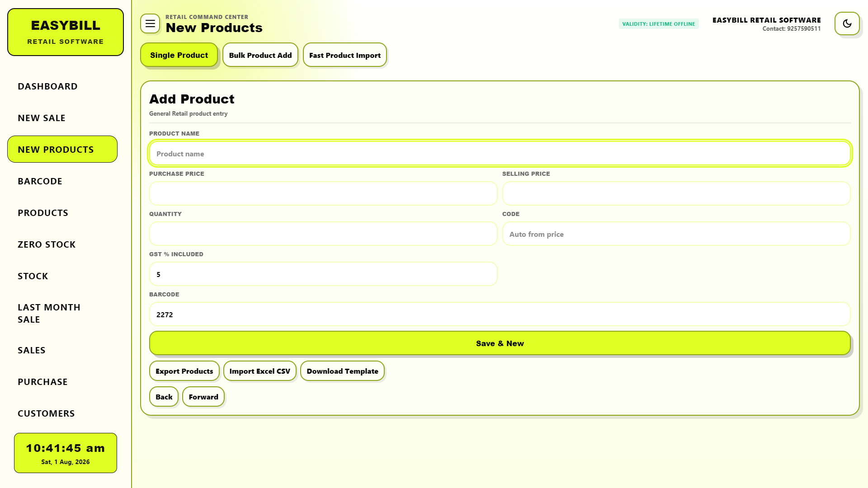Open the Barcode page in the sidebar
The width and height of the screenshot is (868, 488).
[x=62, y=181]
